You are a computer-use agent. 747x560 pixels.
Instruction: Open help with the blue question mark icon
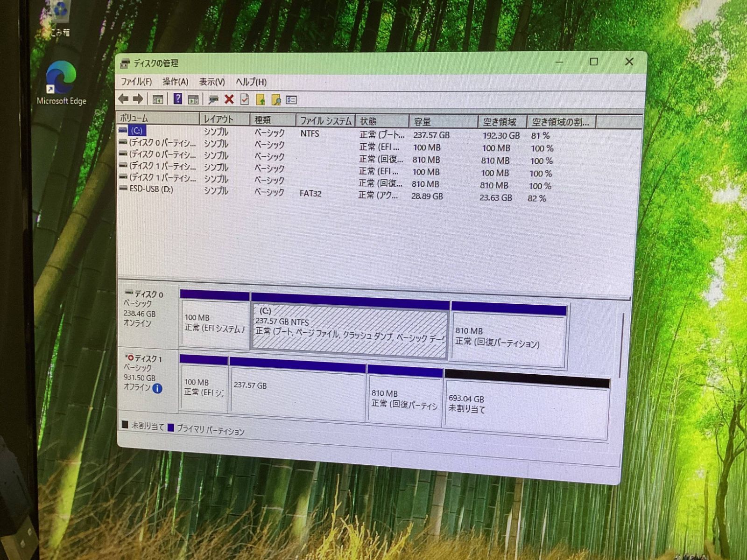coord(178,99)
